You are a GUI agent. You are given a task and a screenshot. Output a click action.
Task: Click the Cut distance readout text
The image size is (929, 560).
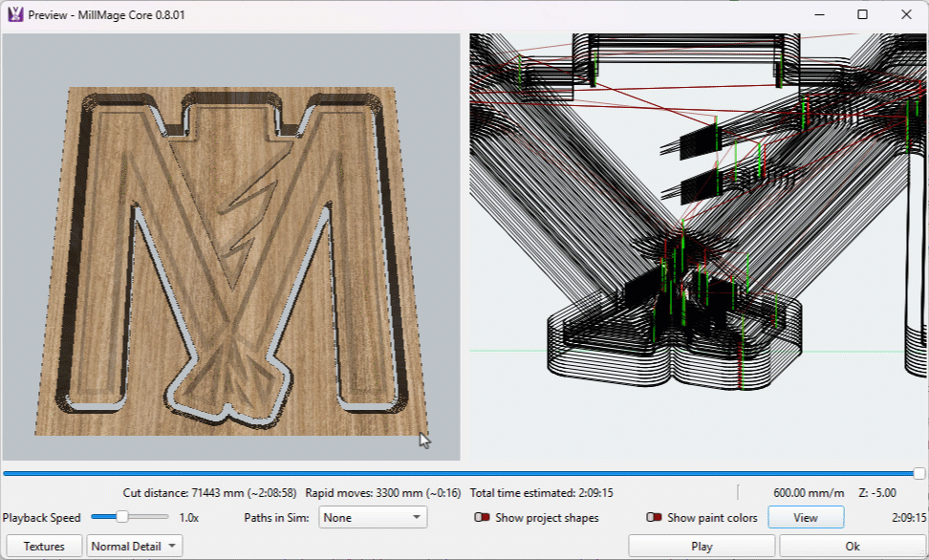click(209, 493)
